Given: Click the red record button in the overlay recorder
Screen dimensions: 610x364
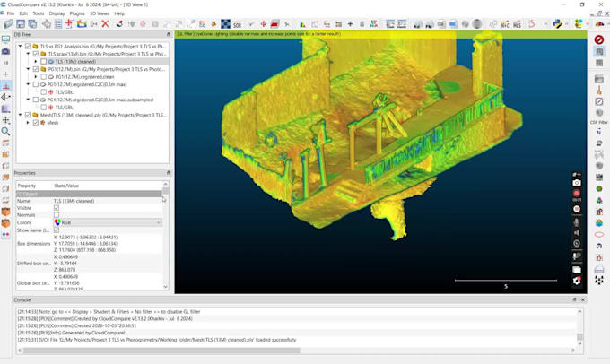Looking at the screenshot, I should pos(577,194).
